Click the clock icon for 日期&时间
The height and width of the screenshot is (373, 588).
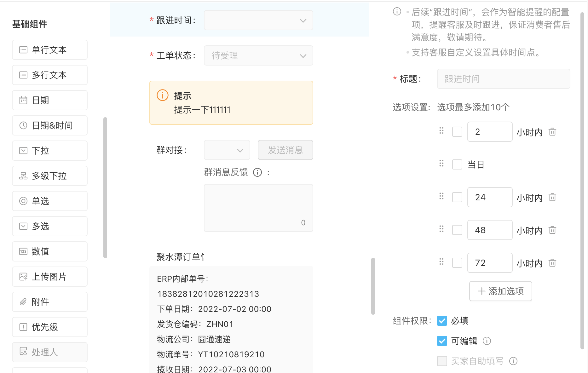(23, 125)
